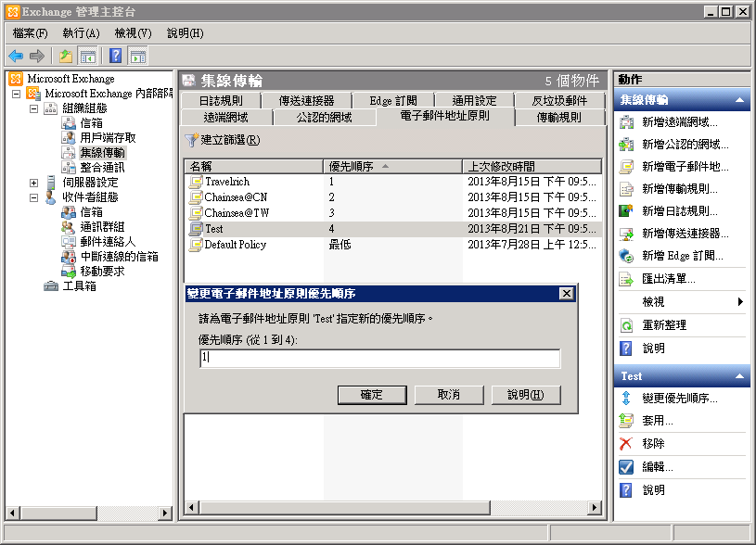Viewport: 756px width, 545px height.
Task: Toggle the console tree pane icon
Action: pos(88,57)
